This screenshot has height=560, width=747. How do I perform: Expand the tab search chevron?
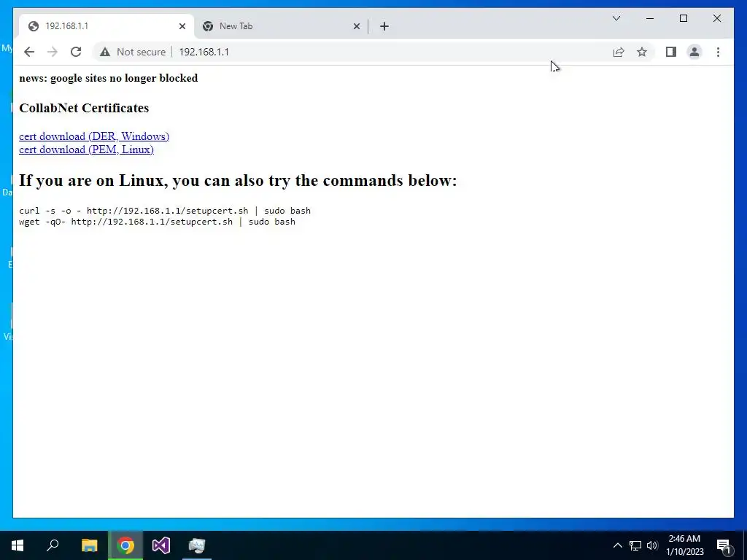click(616, 18)
